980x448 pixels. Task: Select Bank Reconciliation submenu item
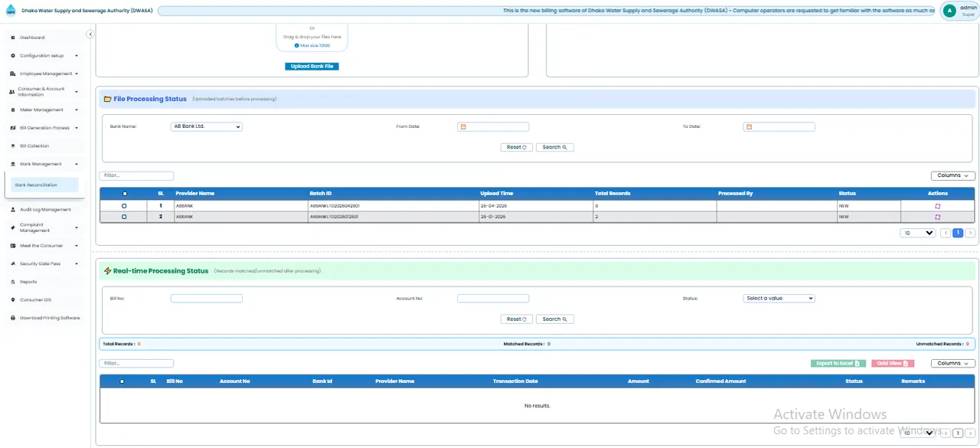pyautogui.click(x=45, y=185)
